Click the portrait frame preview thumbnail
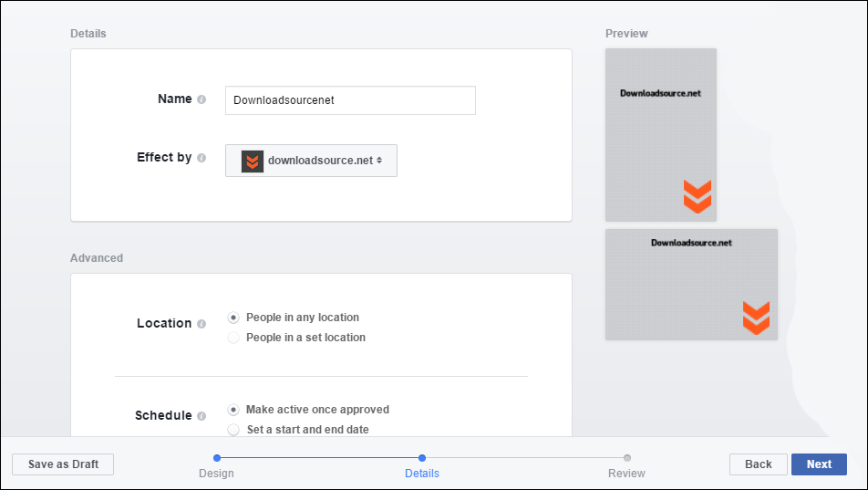This screenshot has width=868, height=490. pos(661,135)
